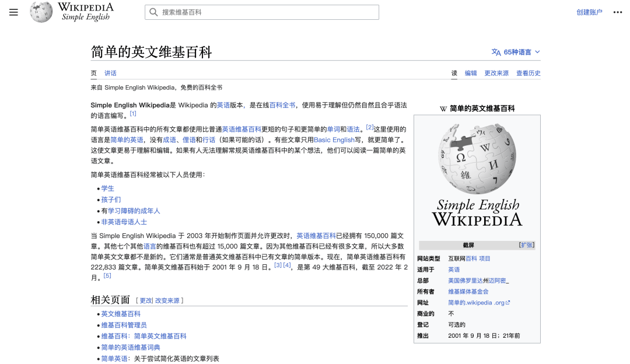Click the magnifier icon in search box

click(x=153, y=12)
